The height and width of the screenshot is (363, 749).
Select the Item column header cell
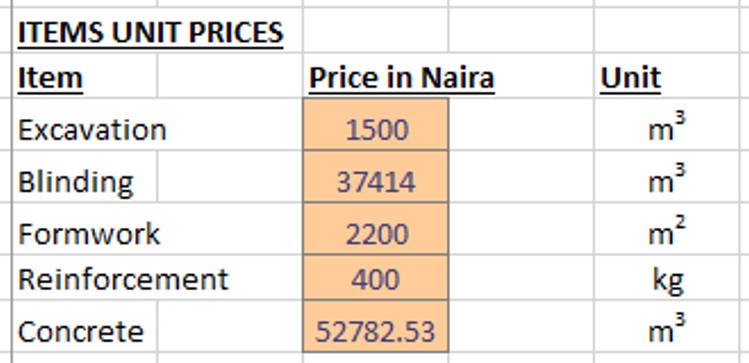click(85, 77)
